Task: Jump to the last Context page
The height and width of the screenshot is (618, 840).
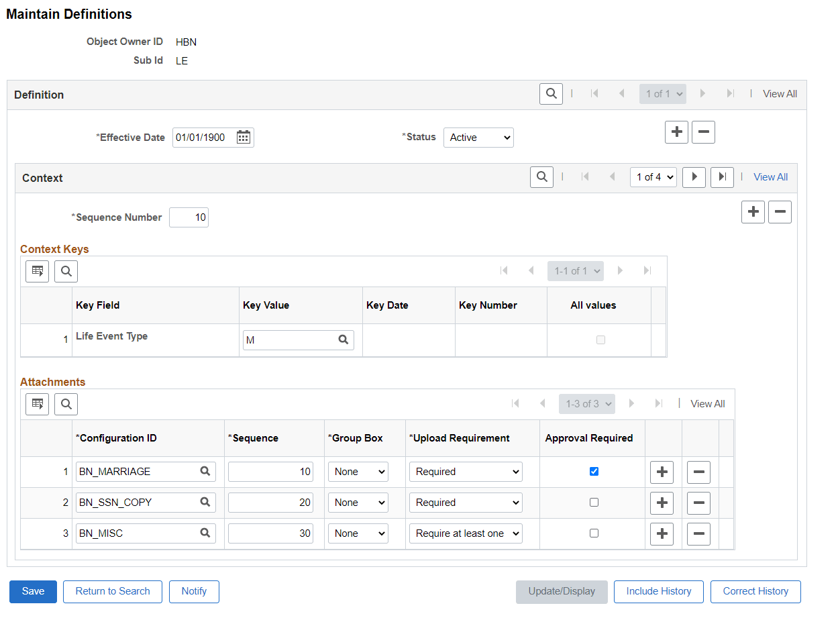Action: coord(722,176)
